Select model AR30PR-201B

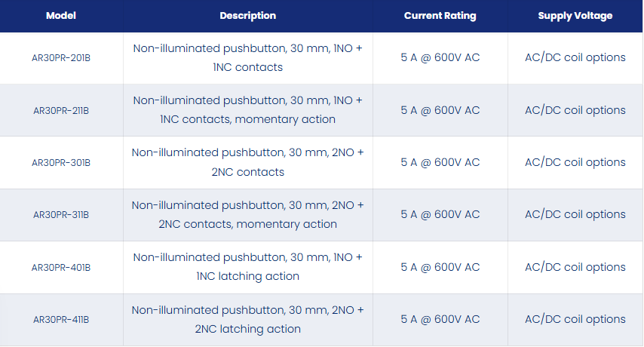pyautogui.click(x=61, y=58)
